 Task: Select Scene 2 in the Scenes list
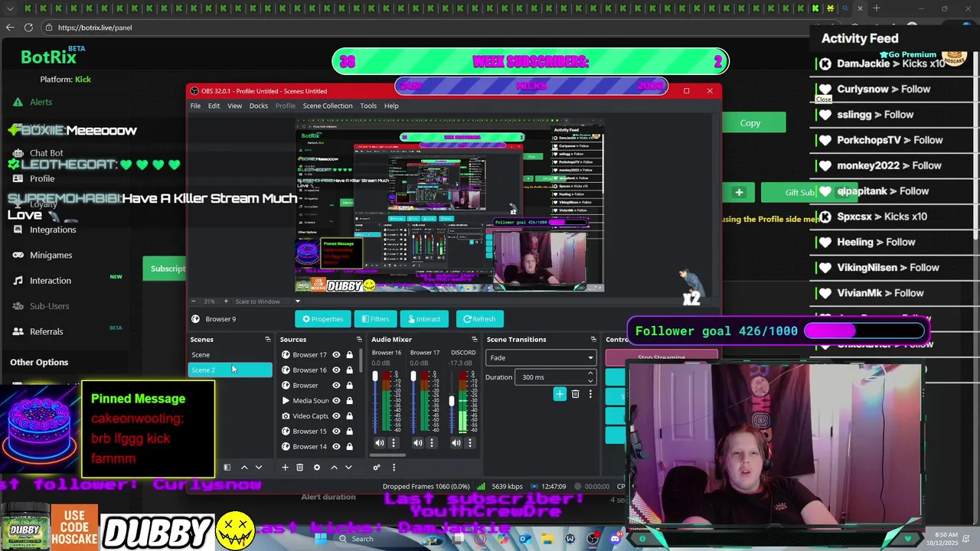[230, 370]
